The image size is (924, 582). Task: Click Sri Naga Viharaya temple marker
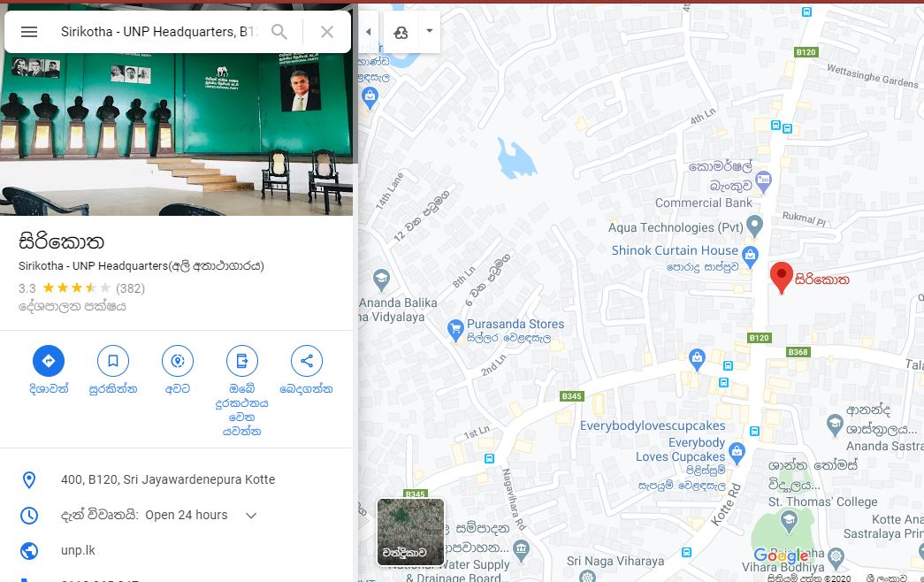point(587,576)
